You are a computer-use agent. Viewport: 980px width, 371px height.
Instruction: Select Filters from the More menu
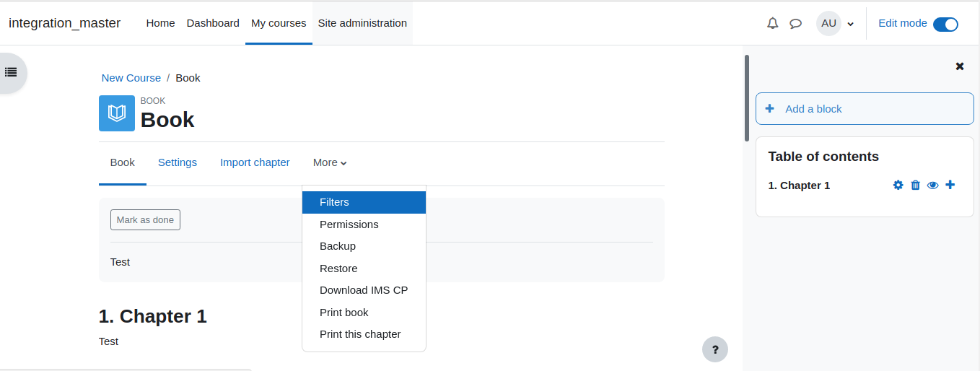(x=364, y=202)
